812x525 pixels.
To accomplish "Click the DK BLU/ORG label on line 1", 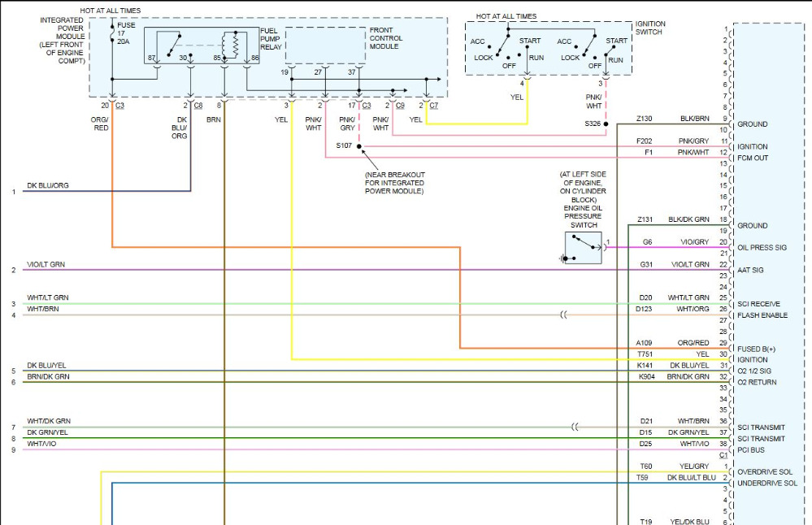I will click(x=48, y=185).
